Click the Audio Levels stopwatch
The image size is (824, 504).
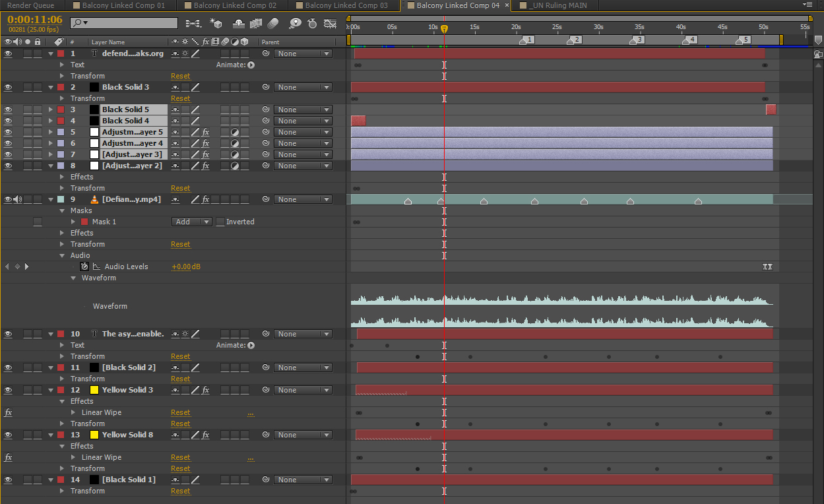[x=84, y=267]
